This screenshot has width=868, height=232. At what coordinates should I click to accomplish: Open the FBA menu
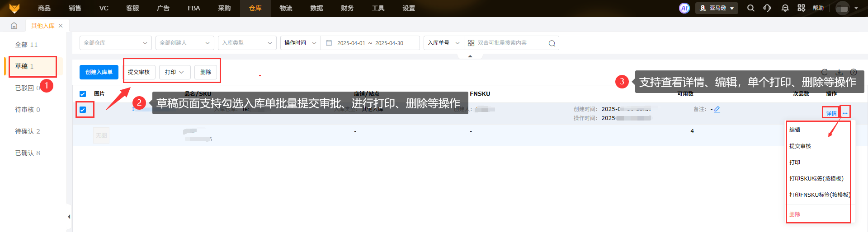coord(194,8)
